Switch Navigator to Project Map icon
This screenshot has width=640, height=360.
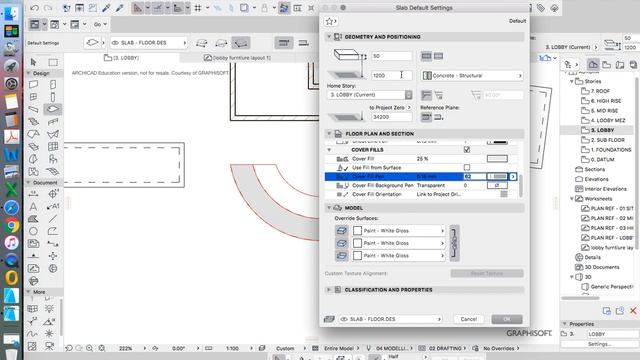[593, 64]
